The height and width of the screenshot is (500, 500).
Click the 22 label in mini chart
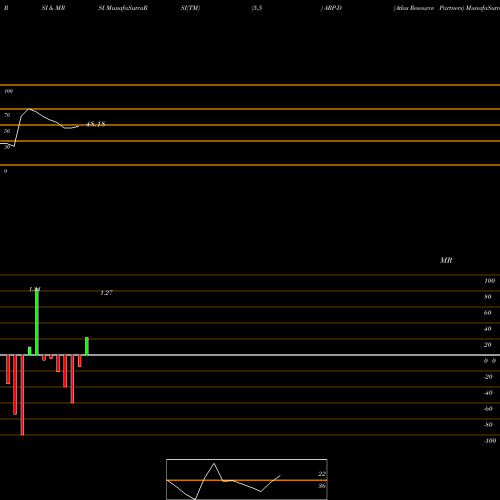tap(322, 474)
